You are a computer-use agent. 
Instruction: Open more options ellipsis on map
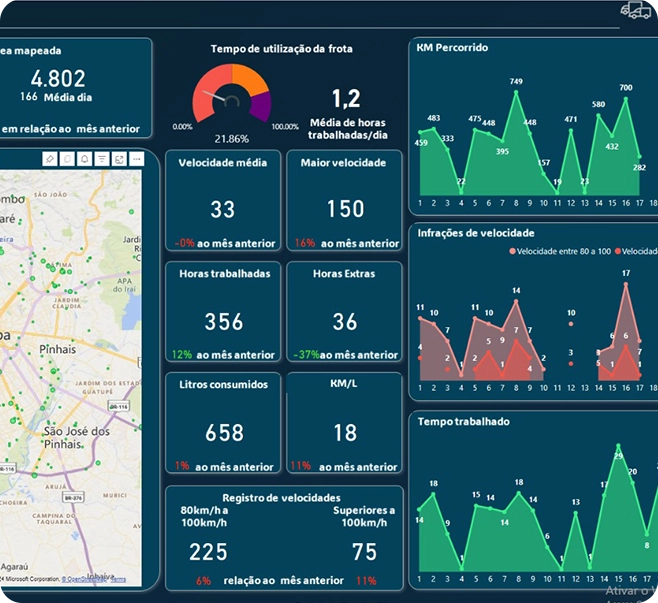click(137, 159)
